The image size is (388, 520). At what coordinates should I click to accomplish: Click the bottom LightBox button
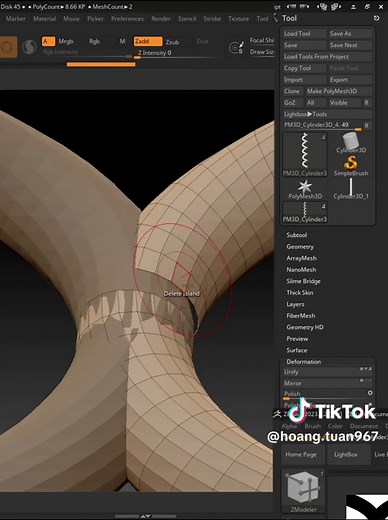[349, 454]
